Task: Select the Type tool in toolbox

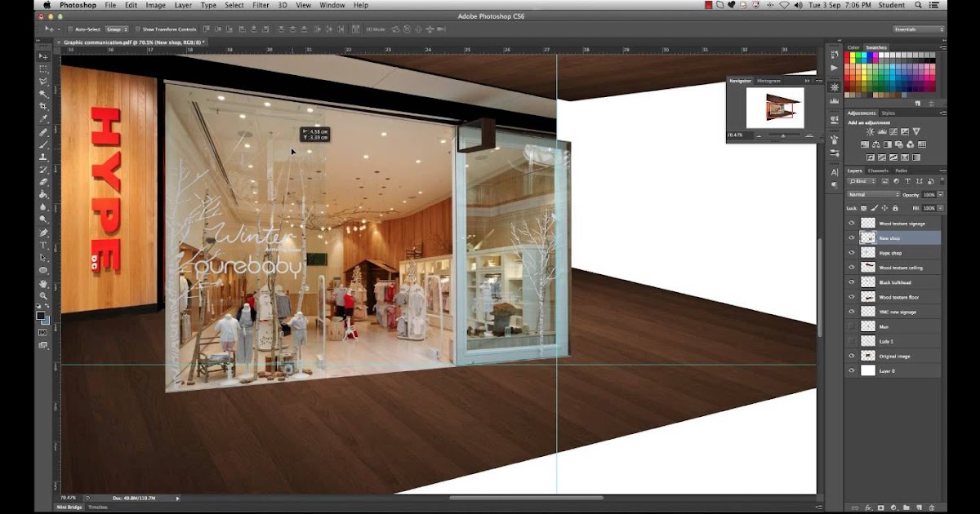Action: 44,245
